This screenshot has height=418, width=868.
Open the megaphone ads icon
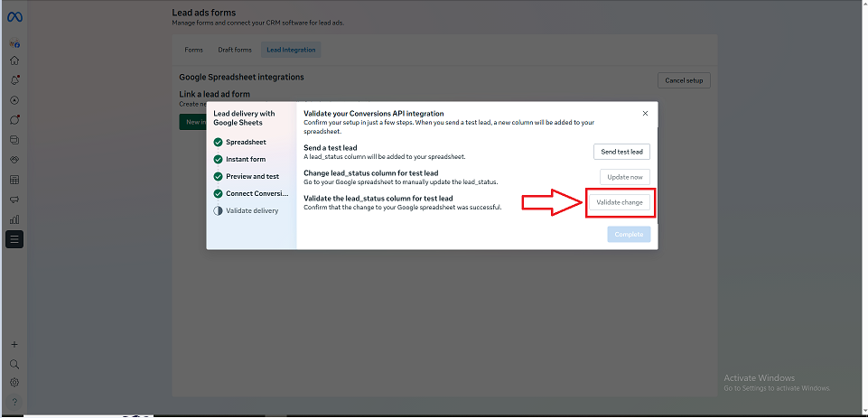14,200
